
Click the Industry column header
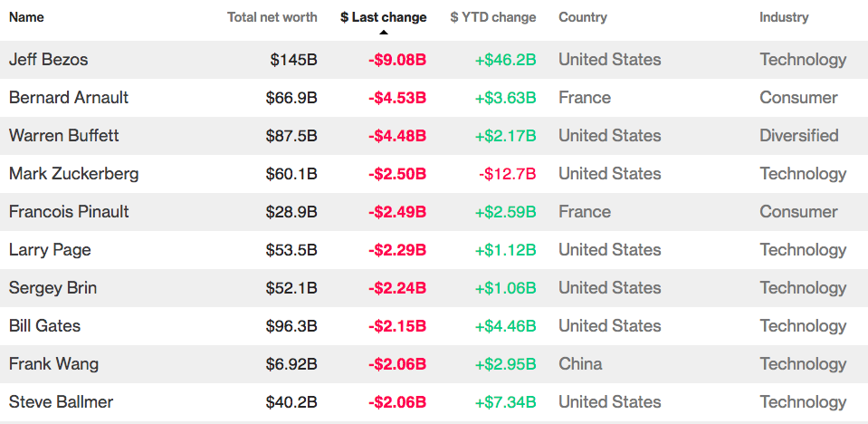[784, 17]
